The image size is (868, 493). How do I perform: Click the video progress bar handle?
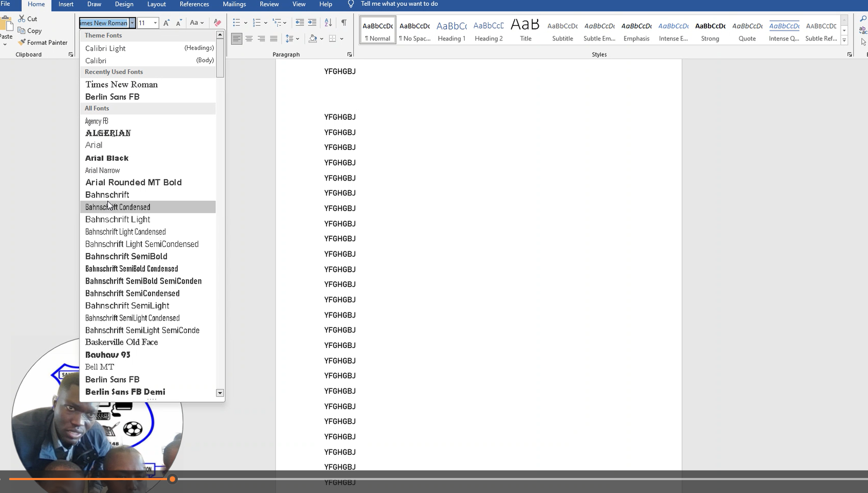tap(172, 479)
